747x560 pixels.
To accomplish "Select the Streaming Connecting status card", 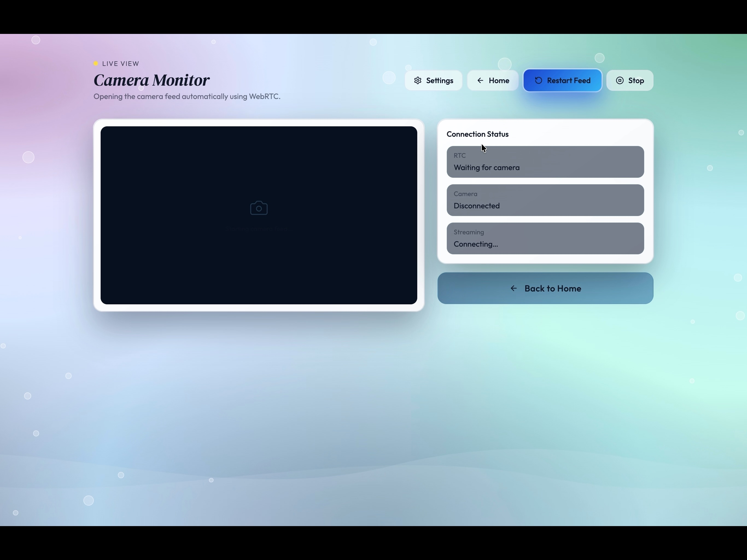I will tap(545, 238).
